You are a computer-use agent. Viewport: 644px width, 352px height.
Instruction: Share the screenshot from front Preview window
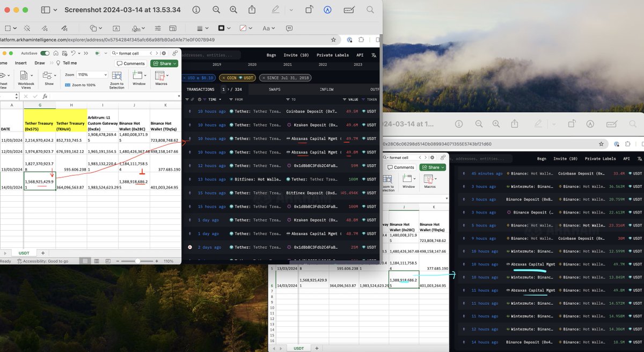pos(252,10)
